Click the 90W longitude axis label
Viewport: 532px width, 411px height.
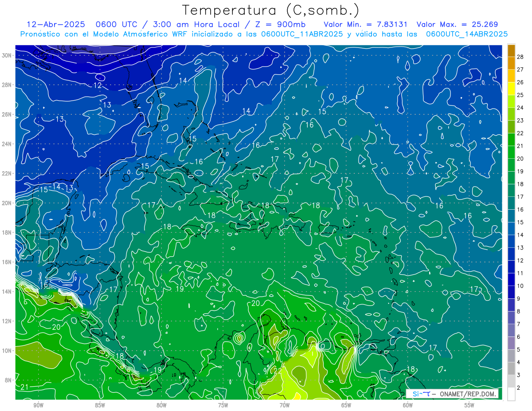point(38,405)
